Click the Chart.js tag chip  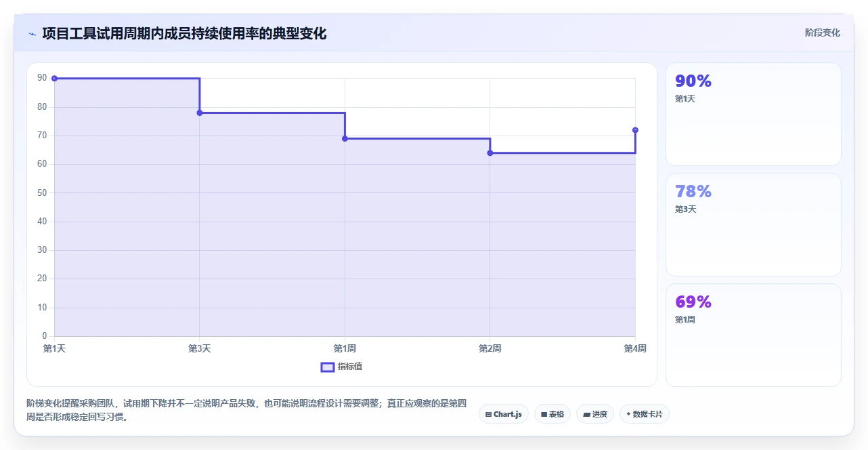pyautogui.click(x=503, y=414)
